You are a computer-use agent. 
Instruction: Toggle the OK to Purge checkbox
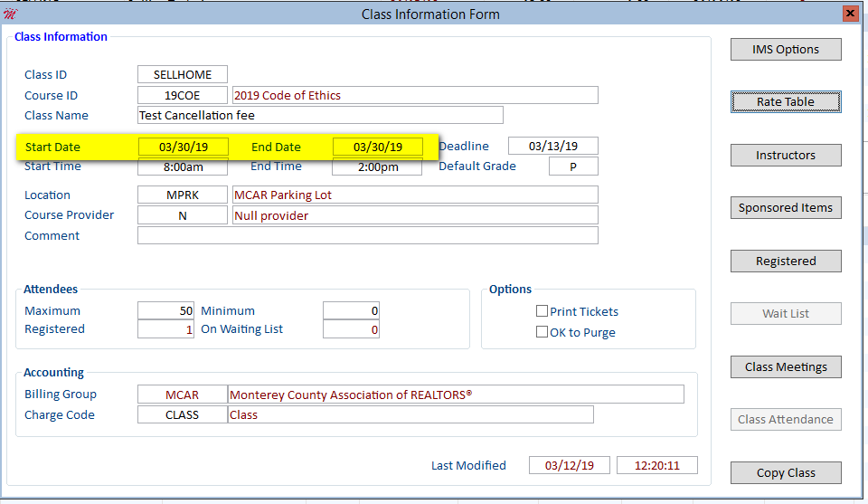542,332
